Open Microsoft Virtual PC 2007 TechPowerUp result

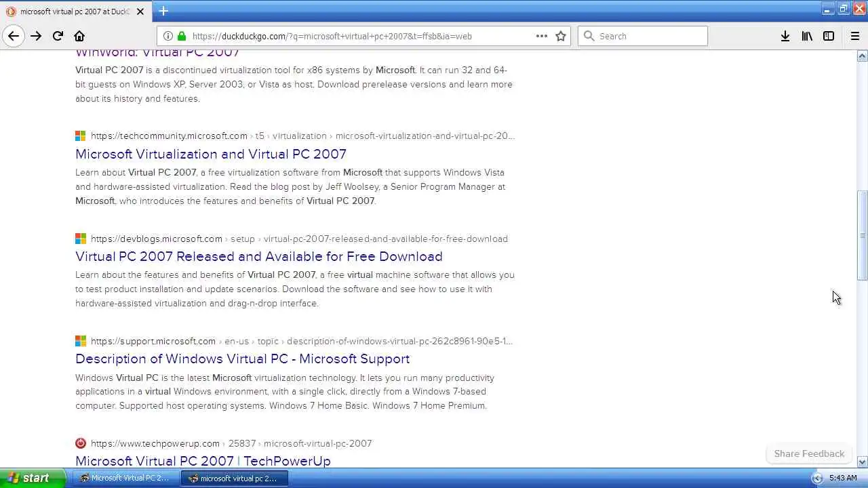tap(203, 461)
